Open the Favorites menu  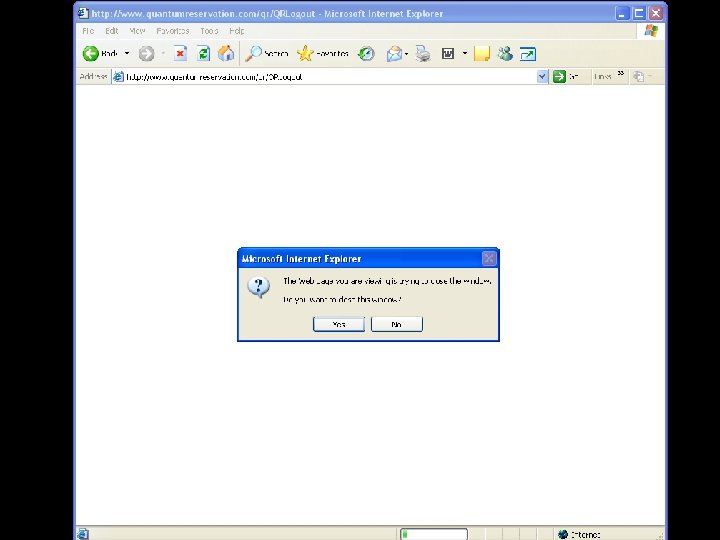tap(173, 31)
